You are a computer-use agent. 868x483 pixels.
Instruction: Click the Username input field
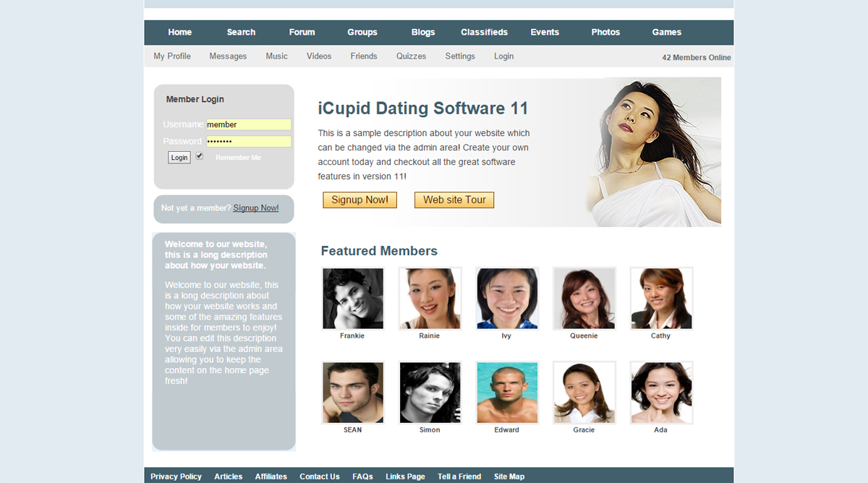click(249, 124)
